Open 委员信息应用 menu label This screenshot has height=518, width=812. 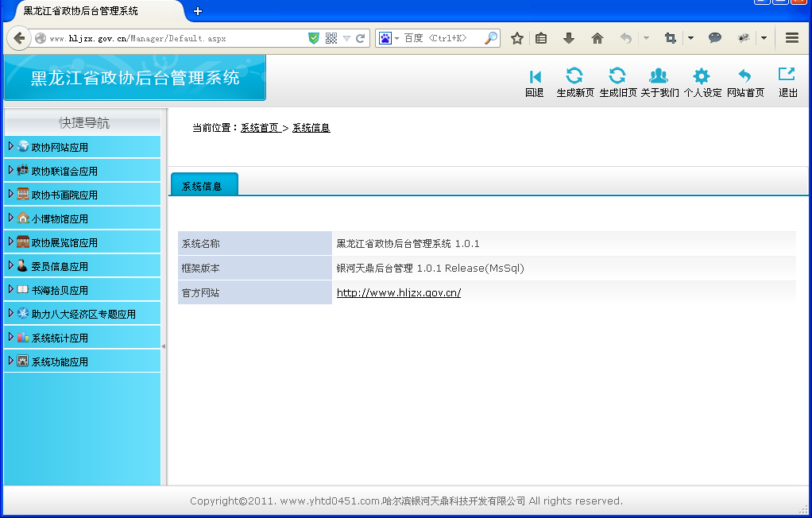(x=60, y=266)
